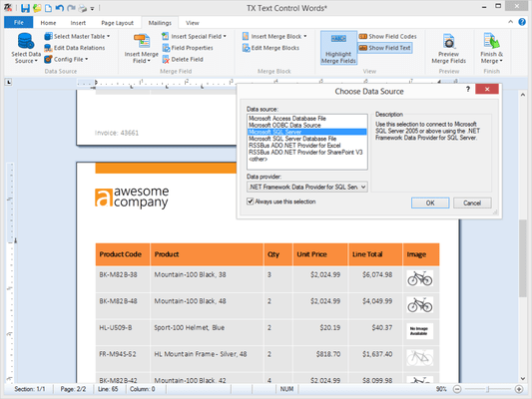Click the blue Help icon in ribbon

pos(522,22)
